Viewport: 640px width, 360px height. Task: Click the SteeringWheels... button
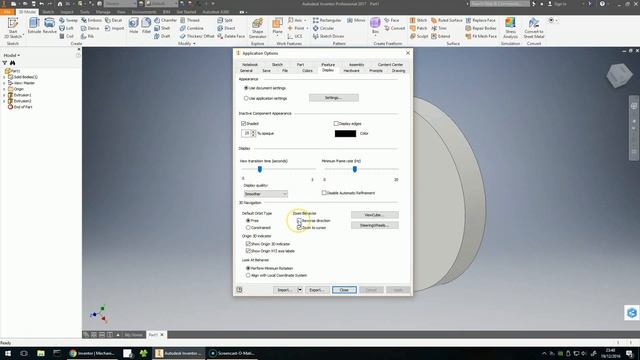pos(375,225)
